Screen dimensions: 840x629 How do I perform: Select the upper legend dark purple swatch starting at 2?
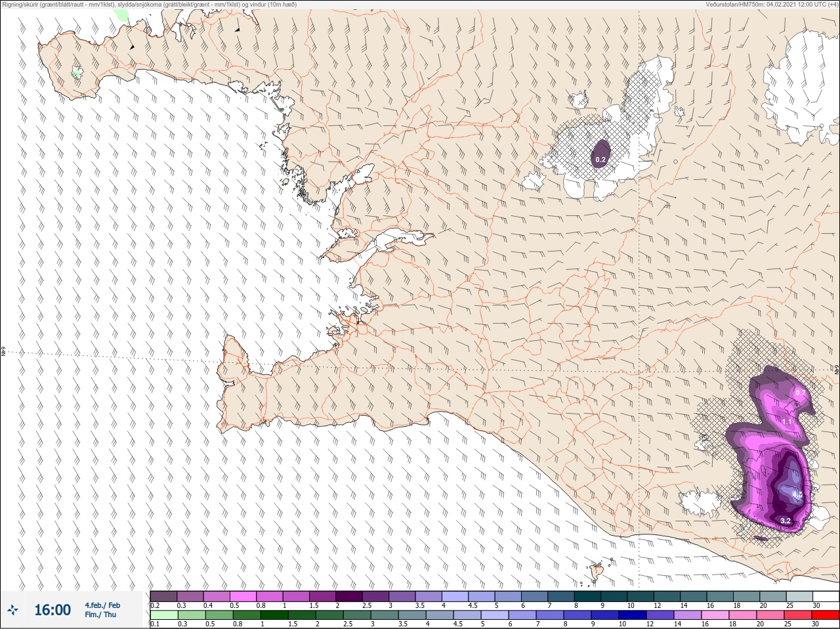[x=349, y=596]
